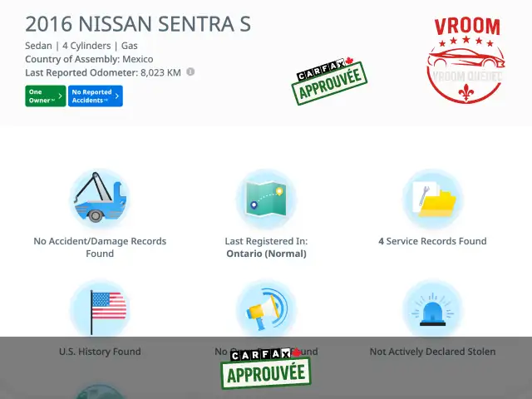Click "Ontario (Normal)" registration text
Viewport: 532px width, 399px height.
tap(266, 254)
